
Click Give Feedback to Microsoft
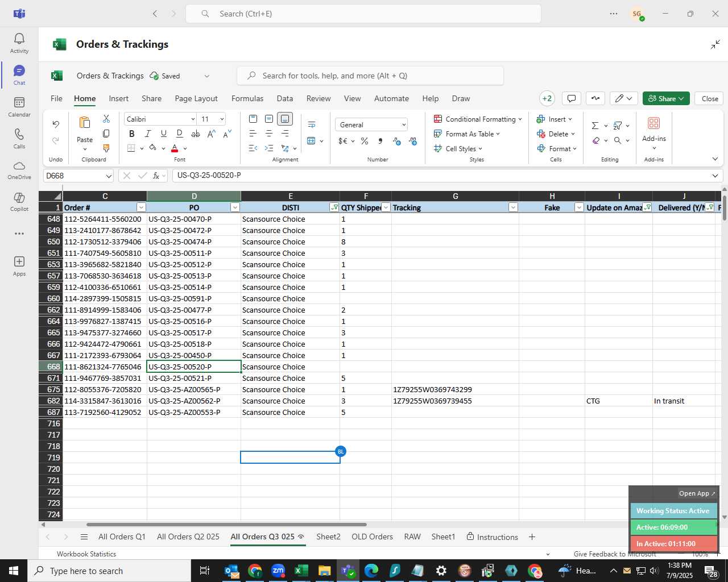(615, 554)
